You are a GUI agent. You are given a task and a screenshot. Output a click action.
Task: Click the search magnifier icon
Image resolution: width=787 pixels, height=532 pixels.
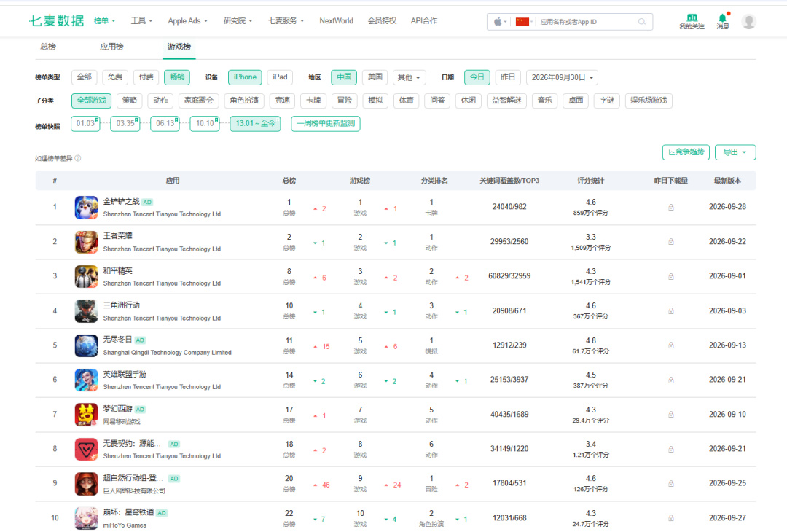(x=641, y=22)
